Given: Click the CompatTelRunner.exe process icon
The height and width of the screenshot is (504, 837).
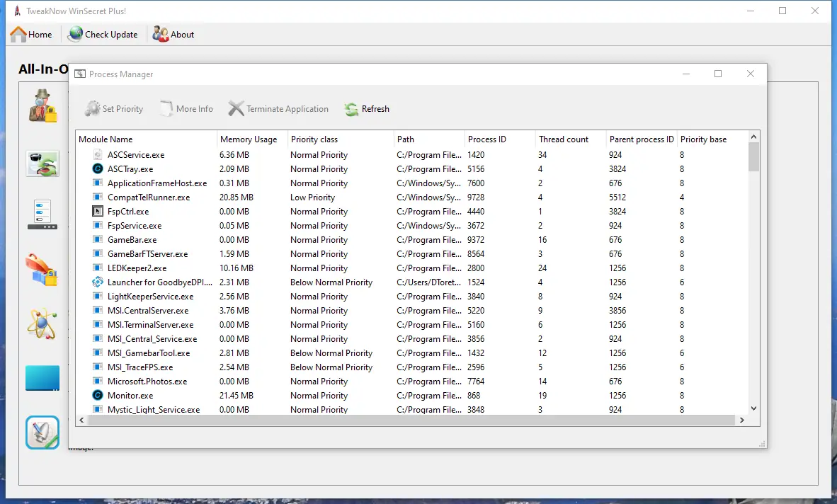Looking at the screenshot, I should point(98,197).
